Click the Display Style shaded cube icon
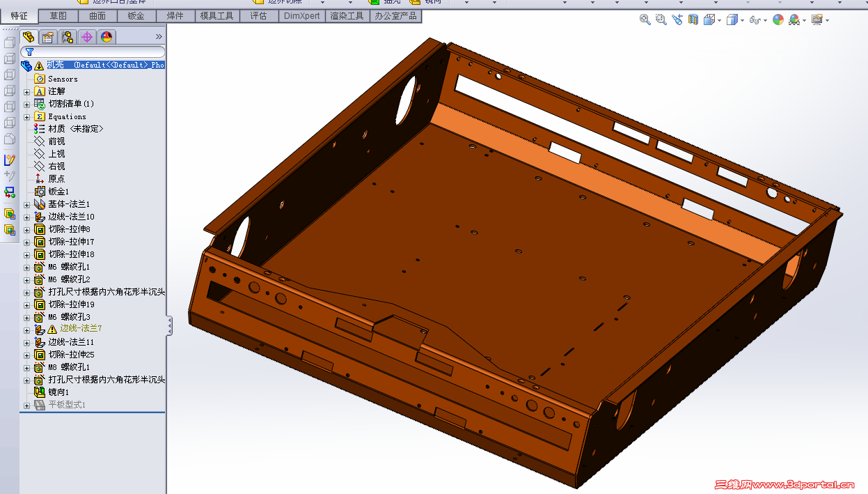This screenshot has height=494, width=868. [732, 20]
